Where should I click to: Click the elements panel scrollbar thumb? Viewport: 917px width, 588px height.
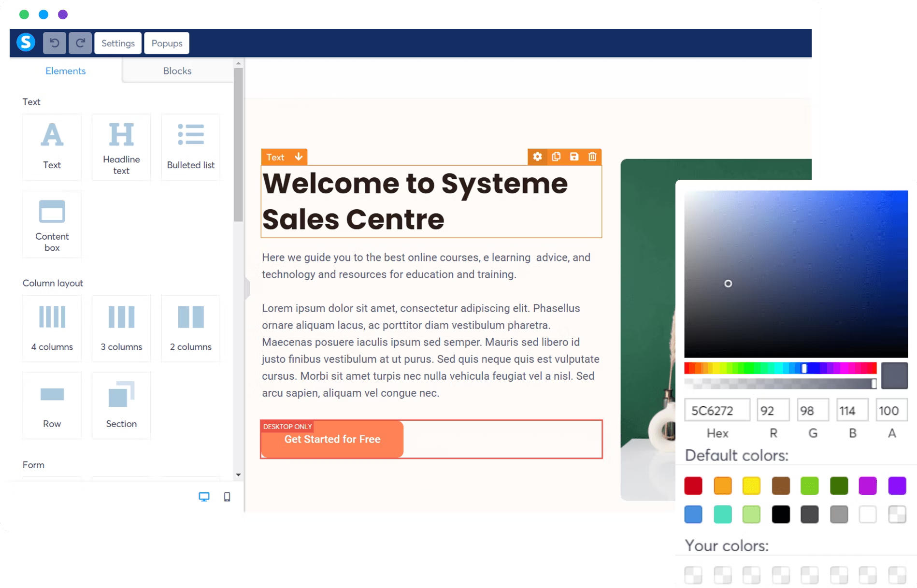[238, 144]
